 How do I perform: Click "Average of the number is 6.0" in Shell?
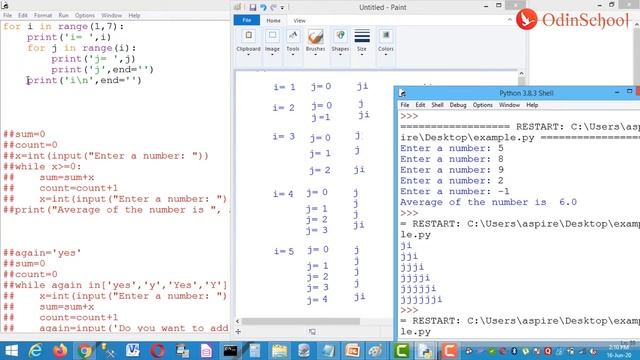[x=488, y=202]
